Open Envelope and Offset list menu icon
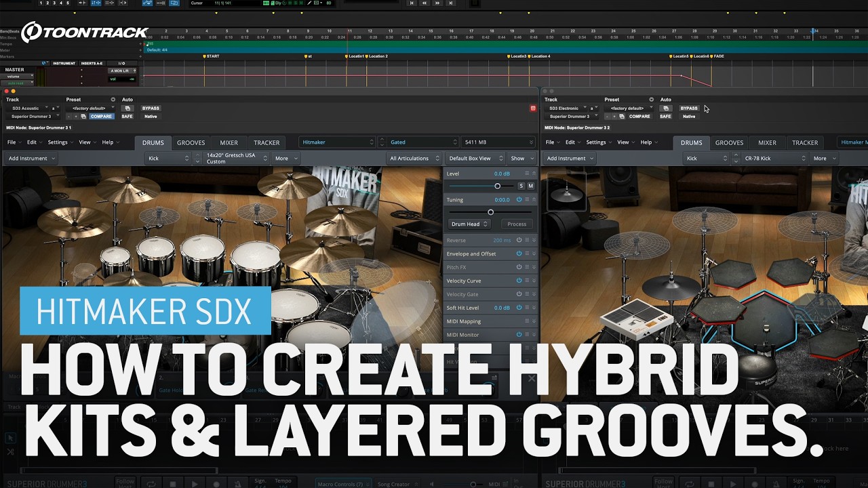868x488 pixels. (x=527, y=253)
